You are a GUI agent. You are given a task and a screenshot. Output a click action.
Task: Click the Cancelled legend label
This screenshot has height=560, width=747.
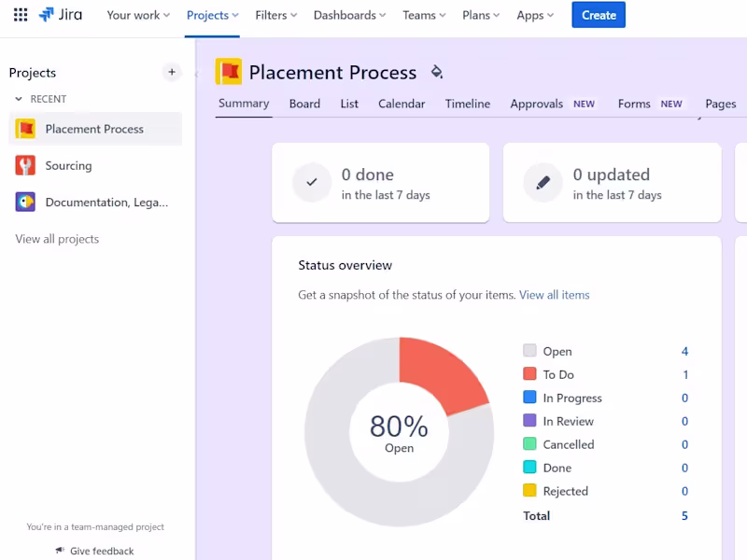569,445
